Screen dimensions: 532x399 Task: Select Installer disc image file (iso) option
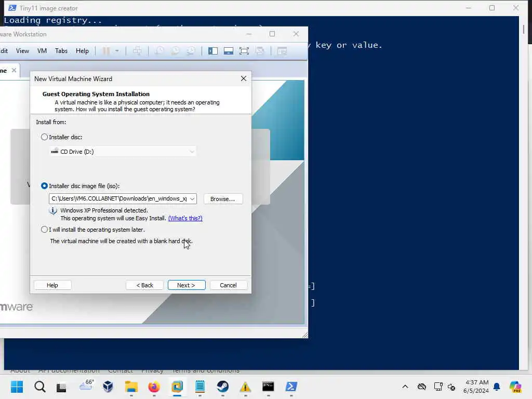coord(44,186)
